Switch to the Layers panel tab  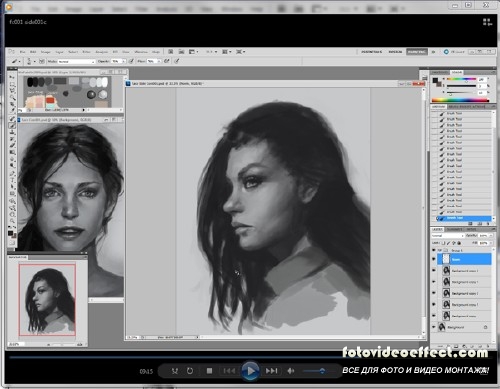(x=437, y=229)
